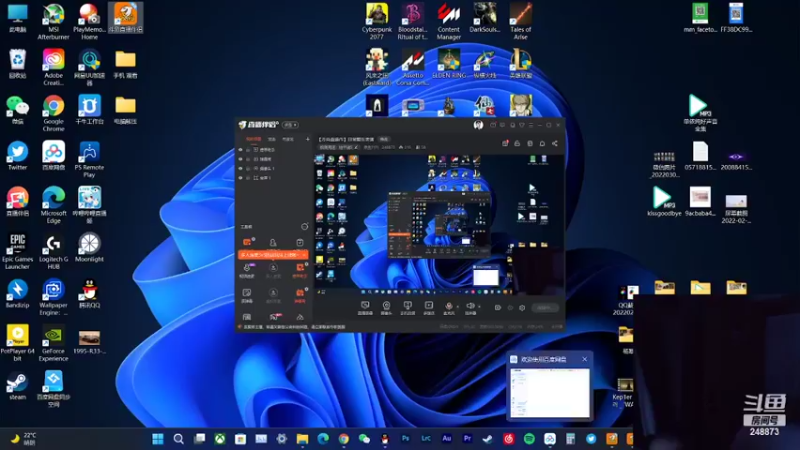Open taskbar Search

[179, 439]
